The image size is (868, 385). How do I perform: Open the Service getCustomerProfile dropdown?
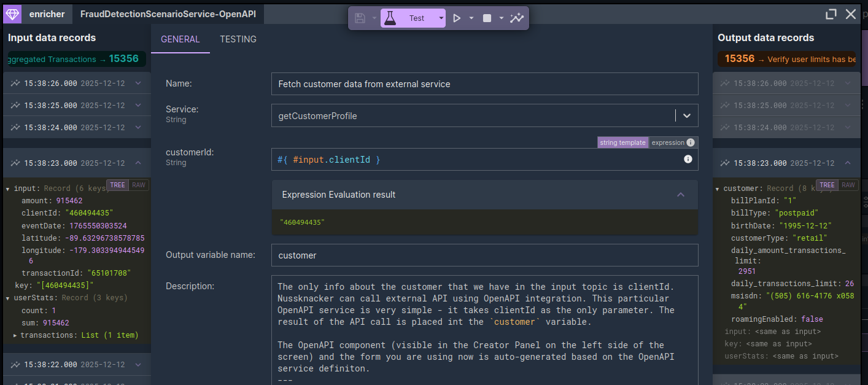click(x=686, y=115)
